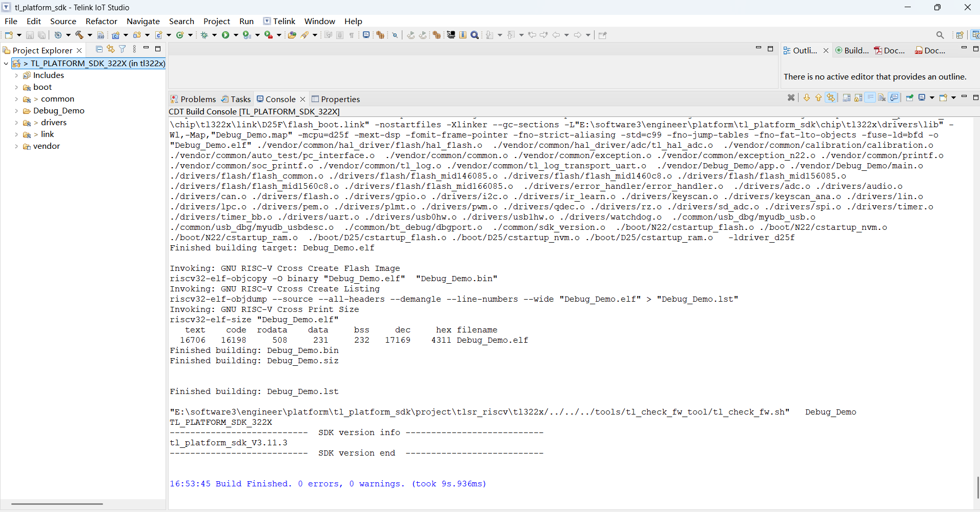Viewport: 980px width, 512px height.
Task: Open Project Explorer view menu dots
Action: [x=134, y=49]
